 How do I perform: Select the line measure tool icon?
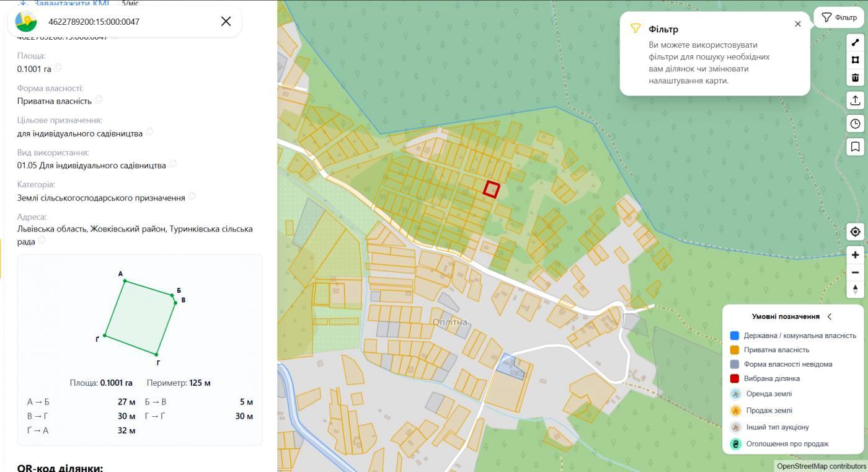(x=855, y=43)
